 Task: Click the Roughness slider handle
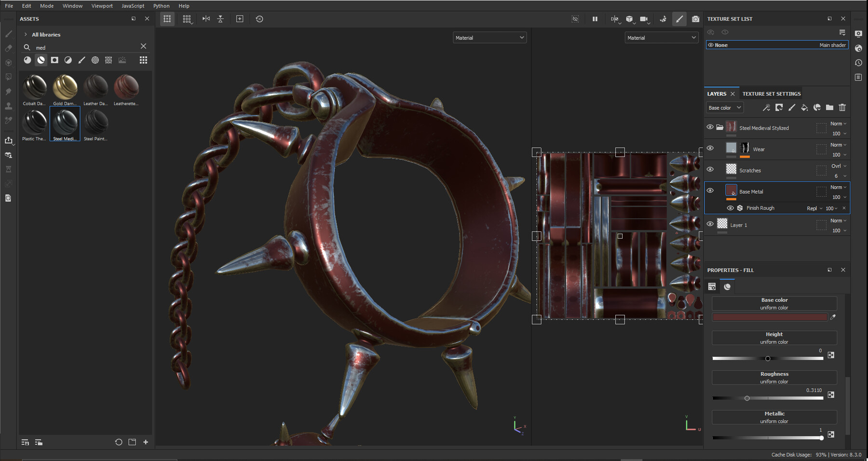pyautogui.click(x=747, y=398)
